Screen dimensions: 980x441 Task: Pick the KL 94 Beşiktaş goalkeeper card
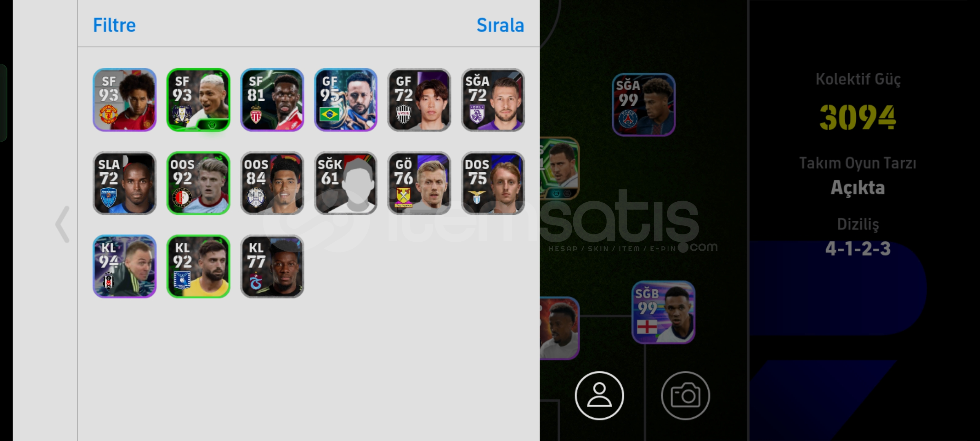click(125, 266)
